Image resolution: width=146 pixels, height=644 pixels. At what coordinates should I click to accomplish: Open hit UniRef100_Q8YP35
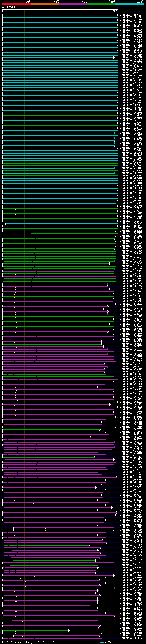click(x=131, y=17)
